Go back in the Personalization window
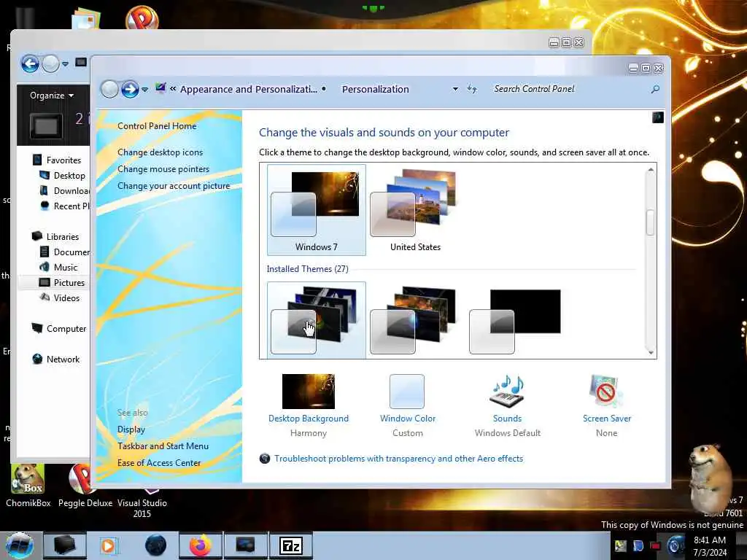 [x=109, y=89]
